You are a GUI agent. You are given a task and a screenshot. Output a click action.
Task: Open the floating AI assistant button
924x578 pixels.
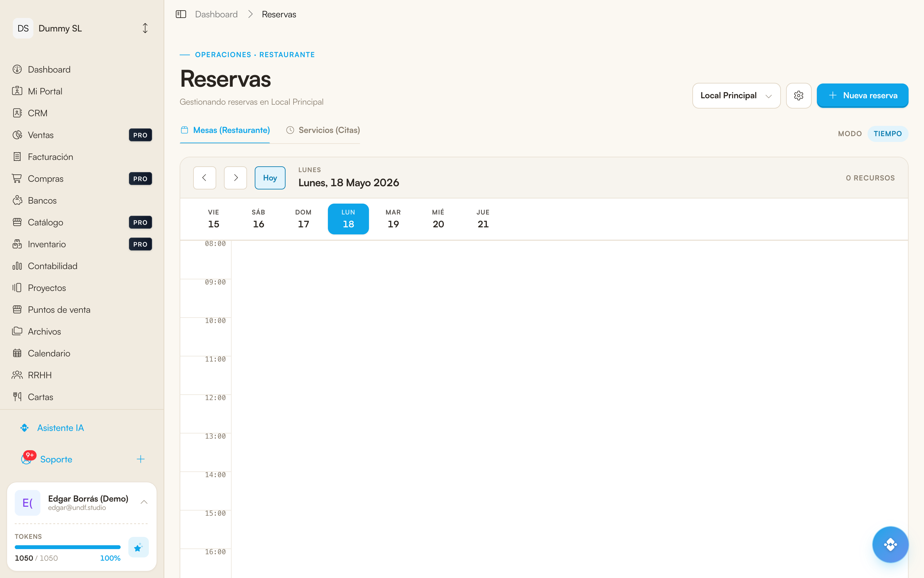click(x=890, y=544)
